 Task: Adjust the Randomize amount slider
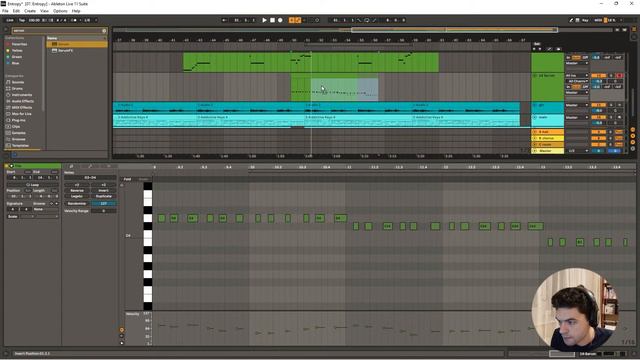click(x=103, y=203)
